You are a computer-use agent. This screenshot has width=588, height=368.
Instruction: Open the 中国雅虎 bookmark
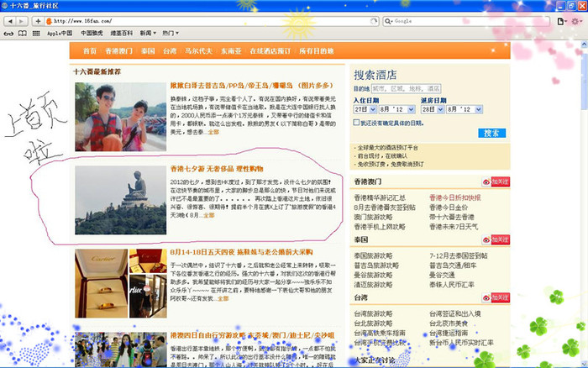click(x=92, y=34)
